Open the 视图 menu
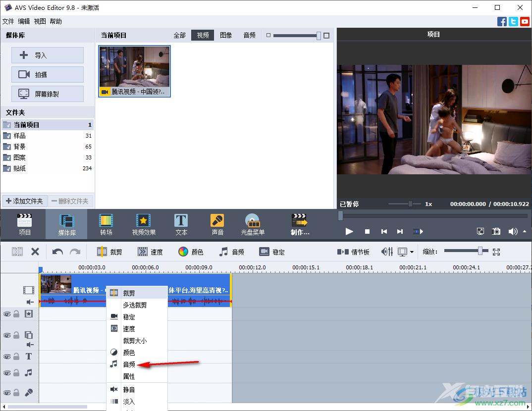 coord(40,21)
